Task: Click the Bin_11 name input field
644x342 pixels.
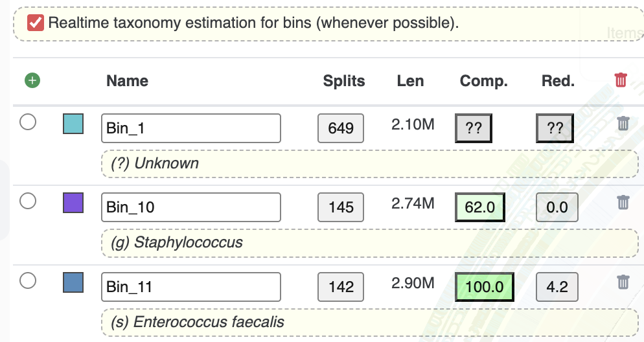Action: (x=190, y=286)
